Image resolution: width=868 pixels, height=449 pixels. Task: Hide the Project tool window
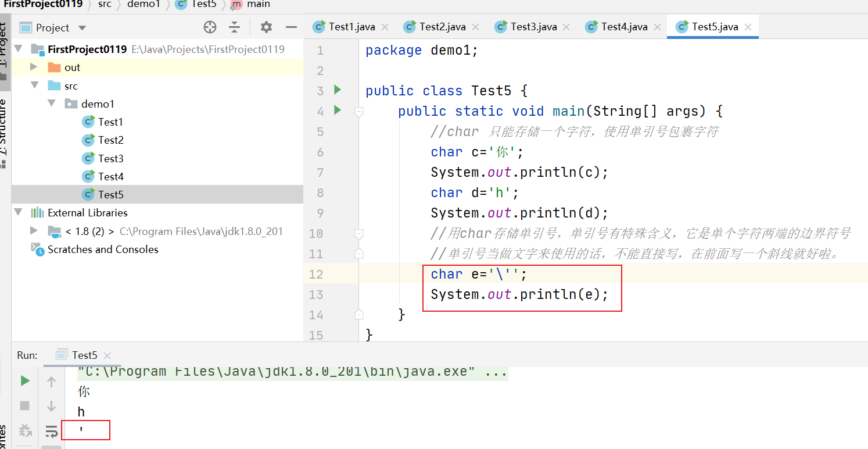[x=291, y=27]
